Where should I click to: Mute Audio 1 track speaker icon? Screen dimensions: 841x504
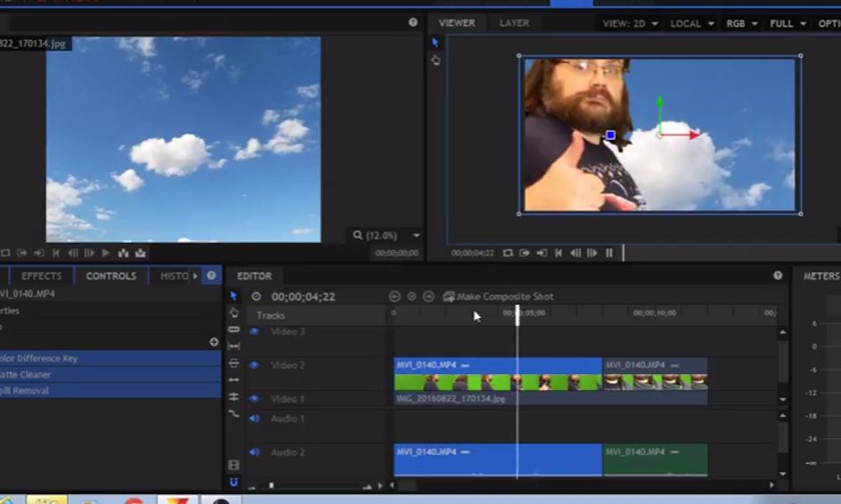(x=254, y=419)
